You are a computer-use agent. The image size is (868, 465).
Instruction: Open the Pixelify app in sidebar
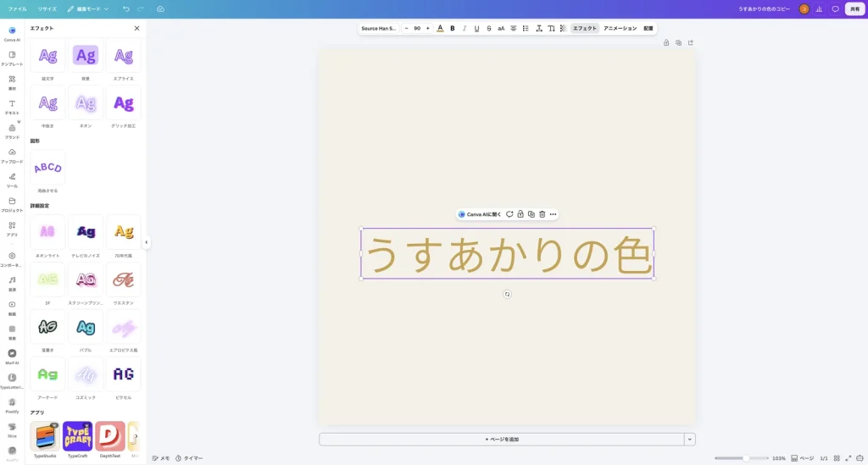[x=12, y=405]
